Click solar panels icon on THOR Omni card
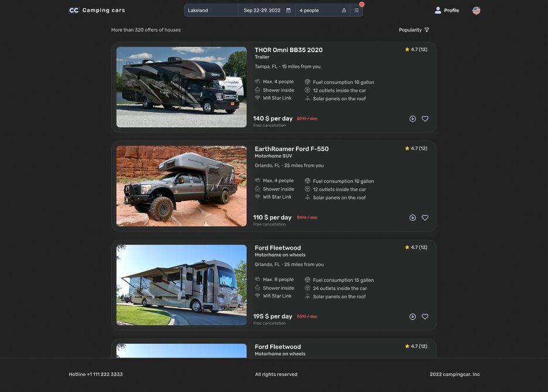 tap(308, 98)
